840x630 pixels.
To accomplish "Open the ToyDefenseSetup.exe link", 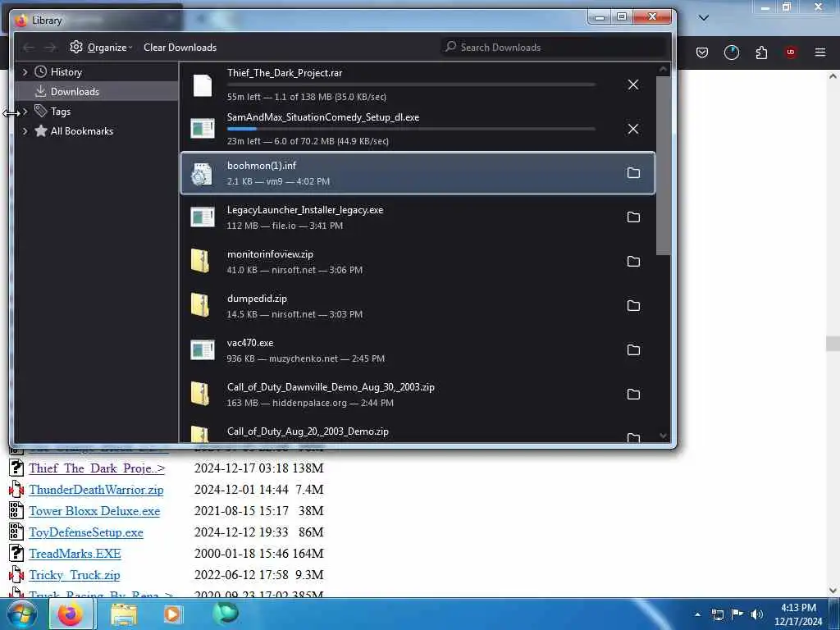I will [x=86, y=532].
